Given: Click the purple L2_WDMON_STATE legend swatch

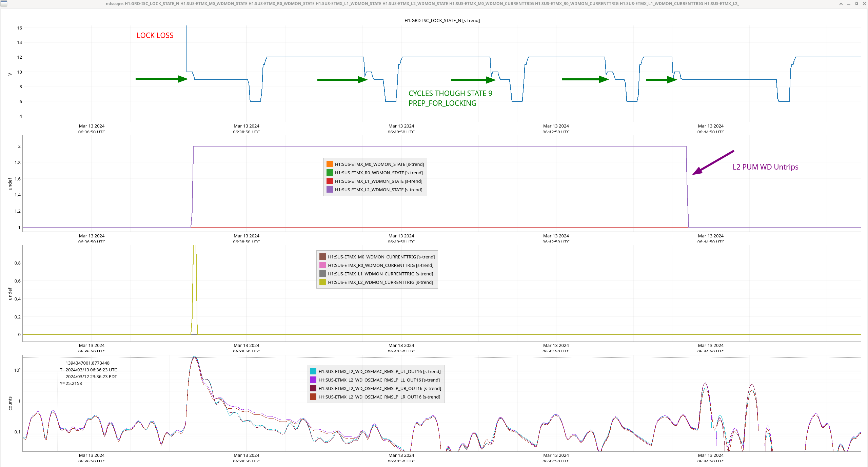Looking at the screenshot, I should (x=330, y=190).
